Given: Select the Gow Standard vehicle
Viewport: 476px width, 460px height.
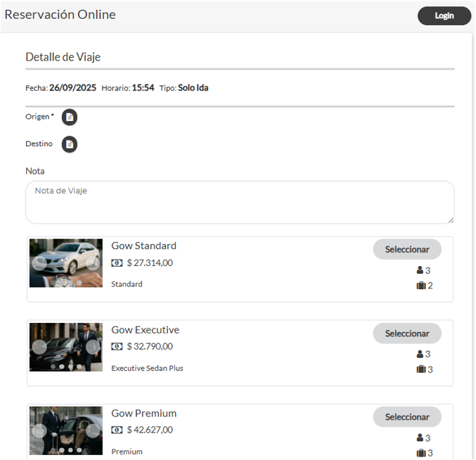Looking at the screenshot, I should pos(407,250).
